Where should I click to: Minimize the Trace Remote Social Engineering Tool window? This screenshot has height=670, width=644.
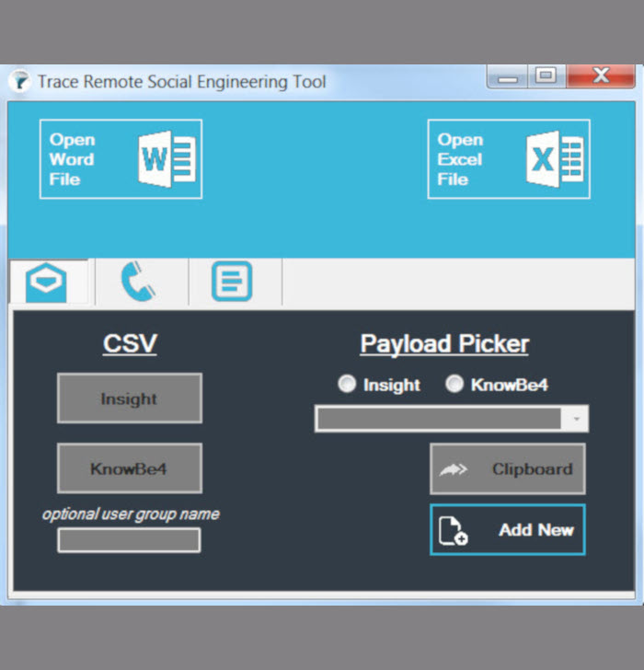[x=507, y=77]
